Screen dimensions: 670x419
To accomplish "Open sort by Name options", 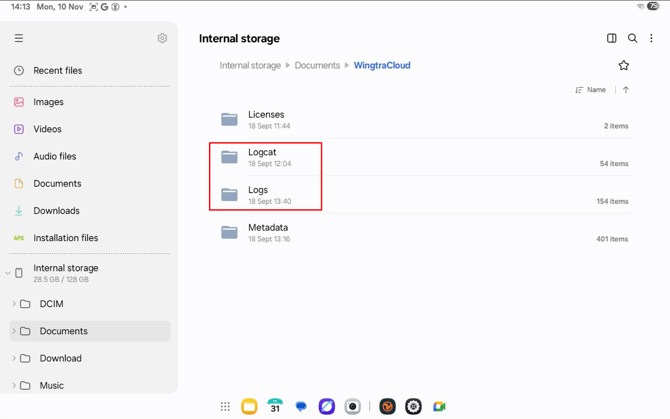I will tap(591, 90).
